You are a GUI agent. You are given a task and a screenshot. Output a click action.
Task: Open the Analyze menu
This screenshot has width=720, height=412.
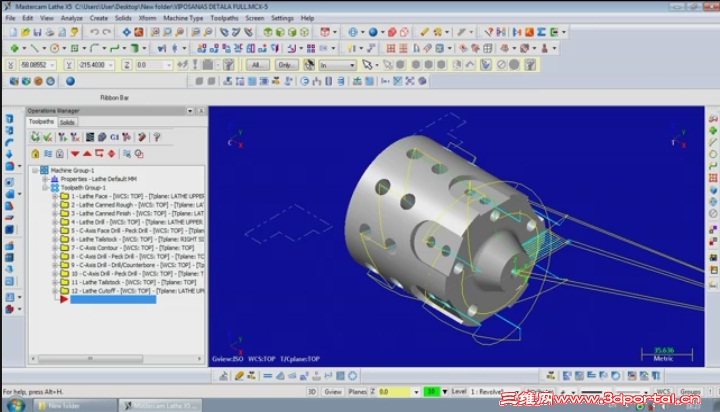pyautogui.click(x=72, y=18)
